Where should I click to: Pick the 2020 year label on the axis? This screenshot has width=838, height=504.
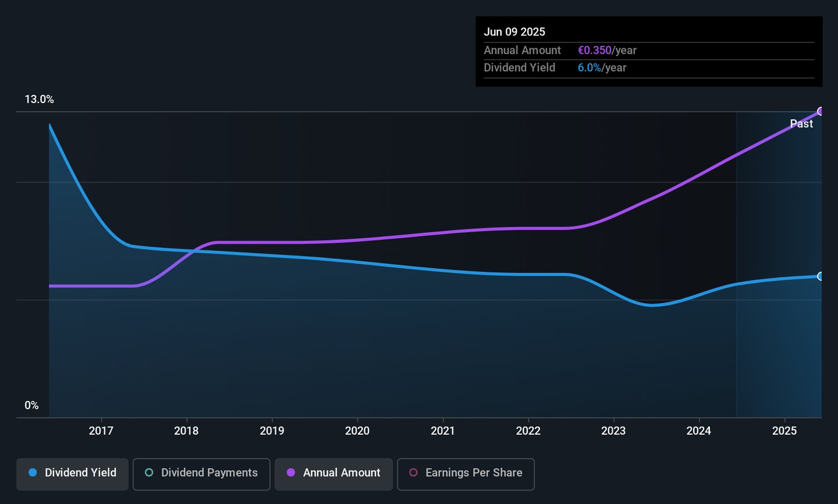pos(357,431)
